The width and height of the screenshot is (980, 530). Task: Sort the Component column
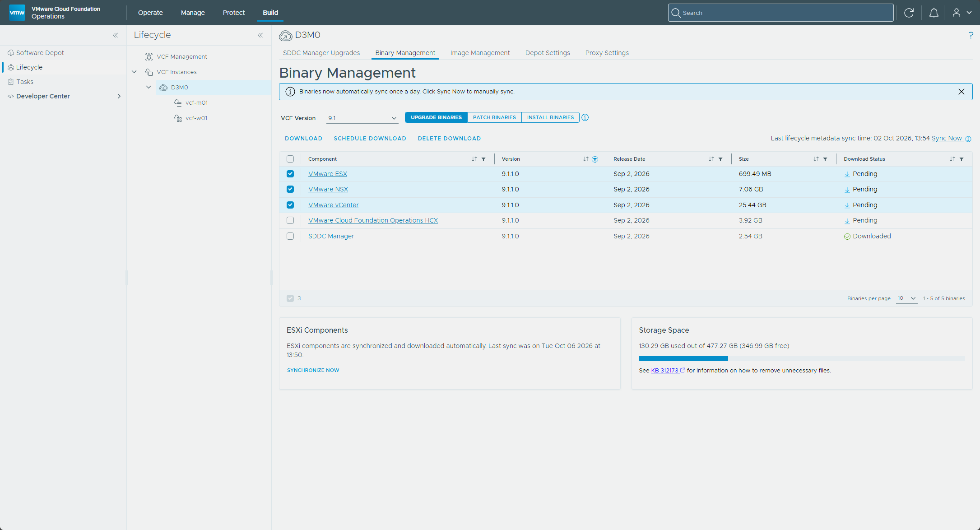(x=474, y=159)
